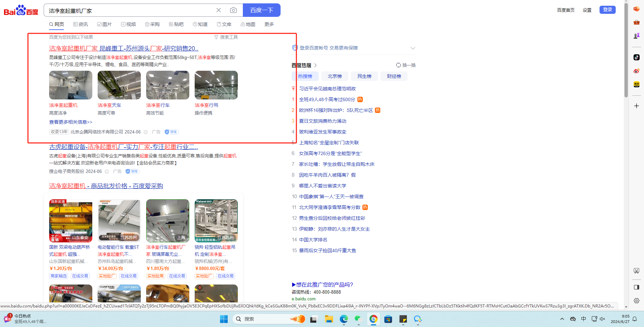
Task: Click the page vertical scrollbar thumb
Action: [626, 51]
